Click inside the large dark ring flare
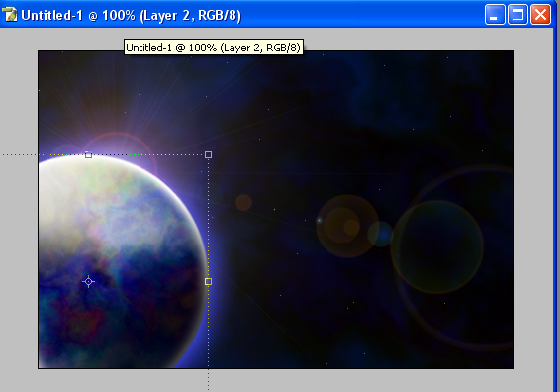The image size is (560, 392). [x=437, y=246]
